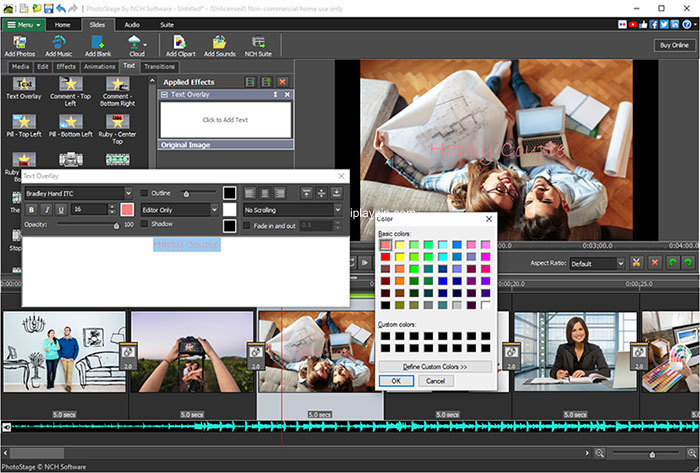Cancel the Color dialog
The height and width of the screenshot is (473, 700).
coord(435,381)
